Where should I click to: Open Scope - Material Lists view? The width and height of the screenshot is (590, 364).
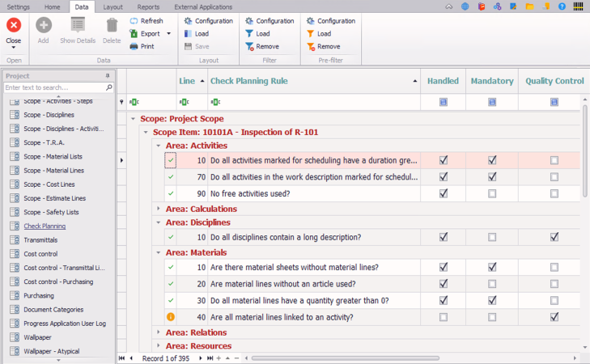pos(53,156)
